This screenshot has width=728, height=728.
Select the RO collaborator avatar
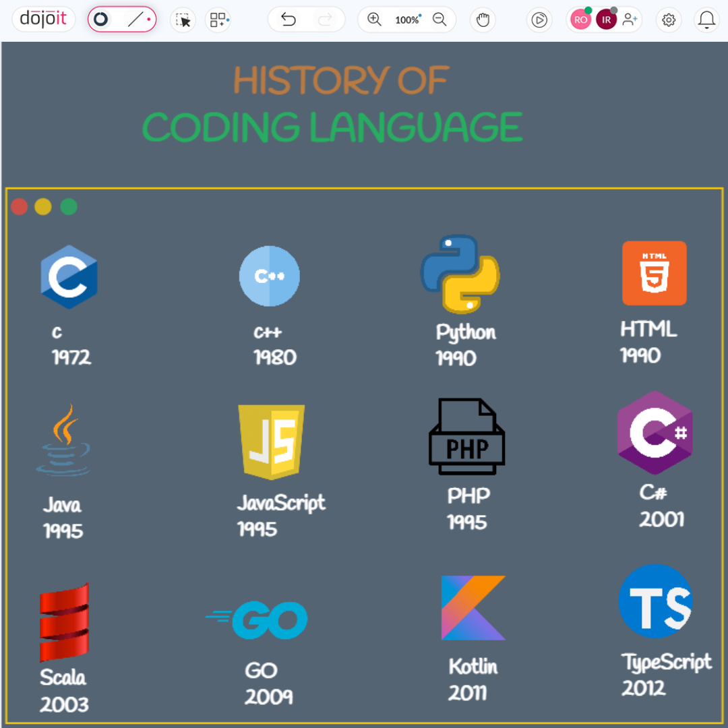coord(580,20)
